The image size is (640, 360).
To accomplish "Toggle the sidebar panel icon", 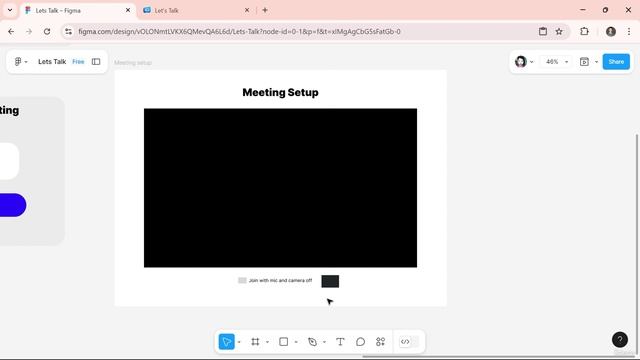I will pyautogui.click(x=96, y=62).
